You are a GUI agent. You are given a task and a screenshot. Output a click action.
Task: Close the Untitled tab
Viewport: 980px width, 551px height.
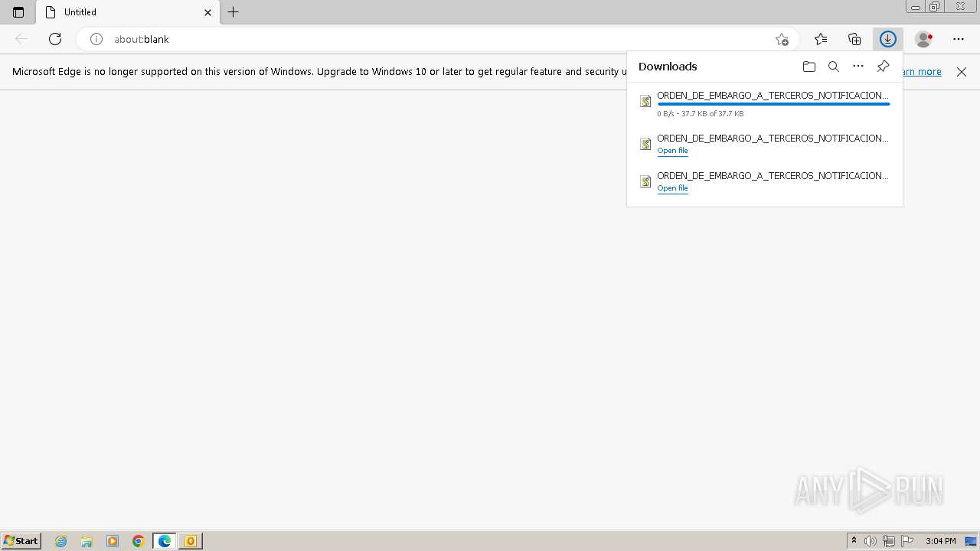[x=207, y=12]
